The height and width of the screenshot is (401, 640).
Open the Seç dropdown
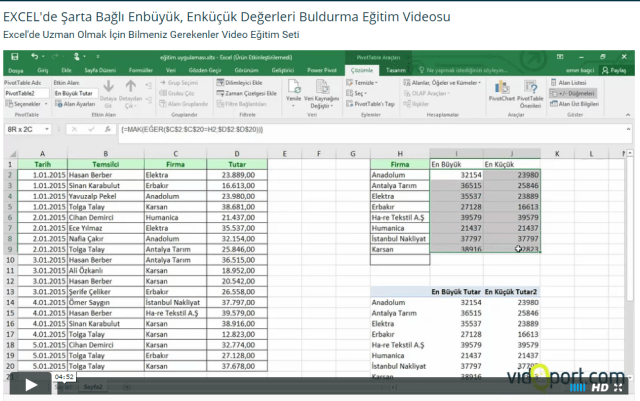click(356, 93)
